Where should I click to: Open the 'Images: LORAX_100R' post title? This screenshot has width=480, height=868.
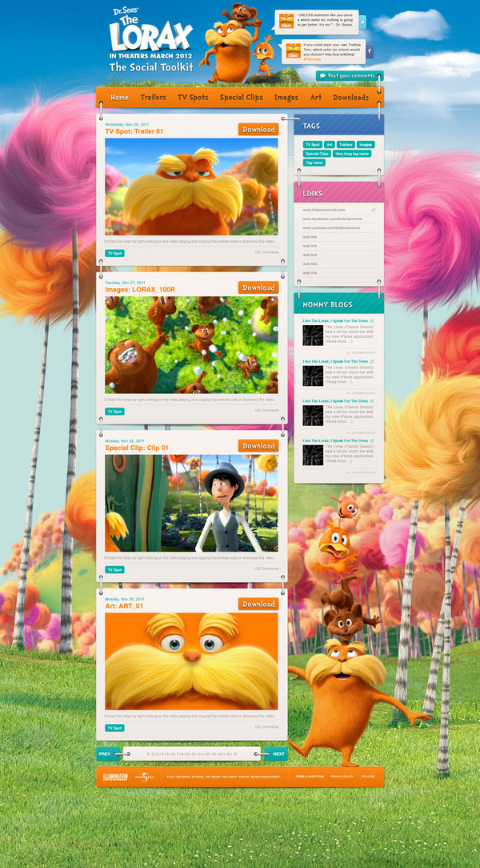click(x=140, y=290)
